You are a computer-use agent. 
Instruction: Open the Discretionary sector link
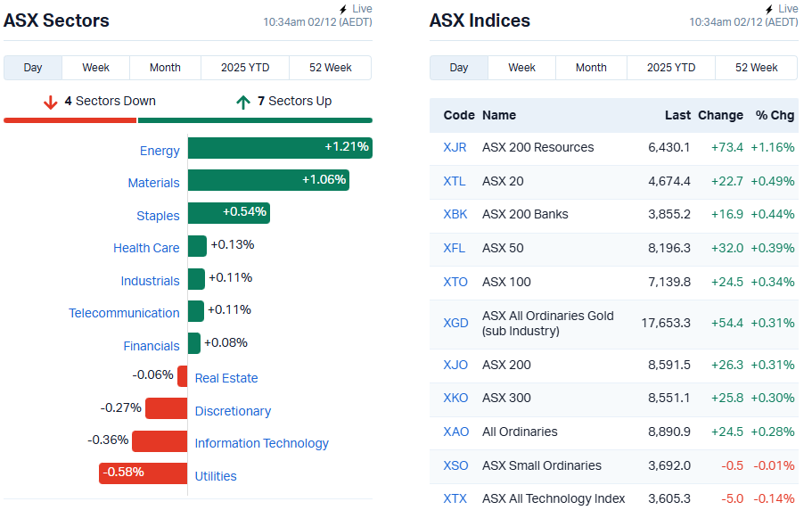pyautogui.click(x=233, y=411)
